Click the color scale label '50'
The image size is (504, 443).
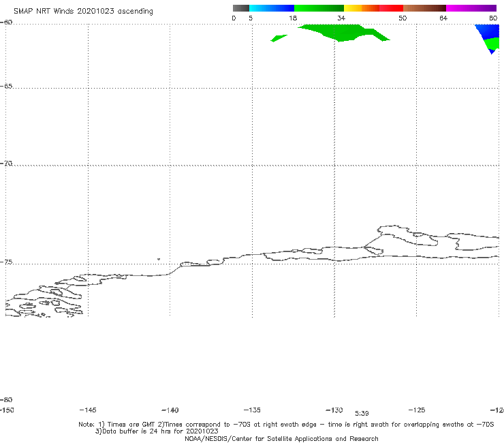(x=403, y=18)
